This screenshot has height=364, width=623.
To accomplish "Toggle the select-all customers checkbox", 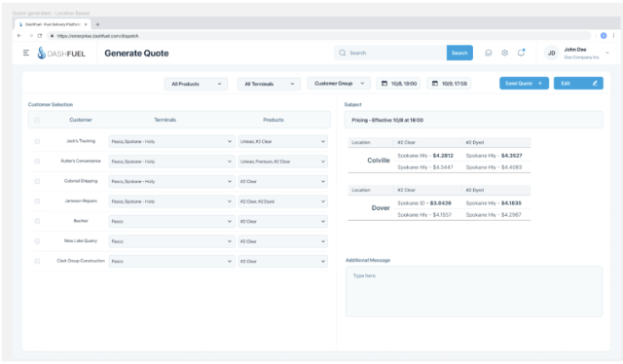I will point(37,120).
